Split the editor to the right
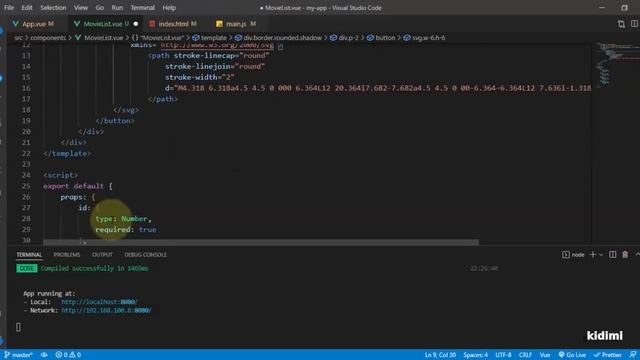 pos(634,24)
